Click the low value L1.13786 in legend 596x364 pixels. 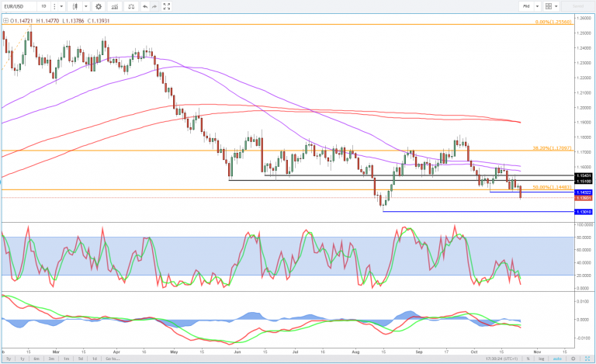click(73, 21)
